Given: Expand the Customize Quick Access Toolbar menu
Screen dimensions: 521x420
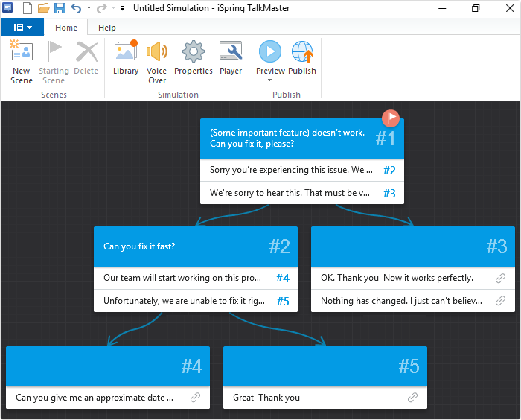Looking at the screenshot, I should [x=122, y=8].
